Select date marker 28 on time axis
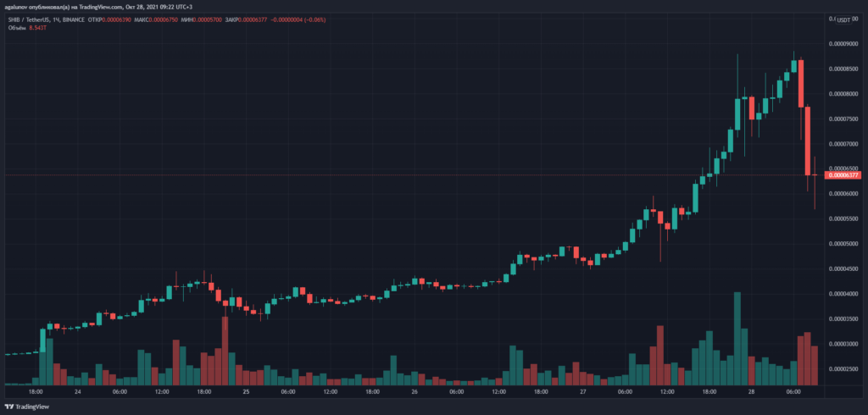This screenshot has width=868, height=415. [751, 392]
